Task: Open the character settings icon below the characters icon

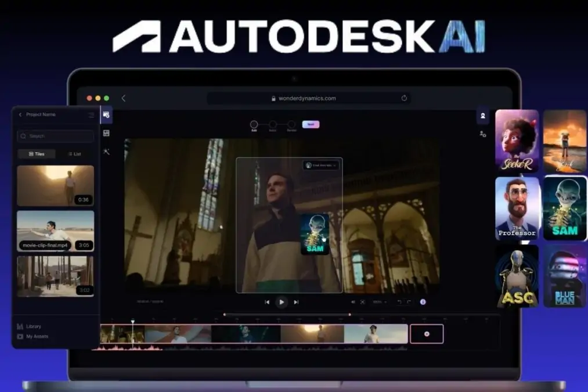Action: [482, 134]
